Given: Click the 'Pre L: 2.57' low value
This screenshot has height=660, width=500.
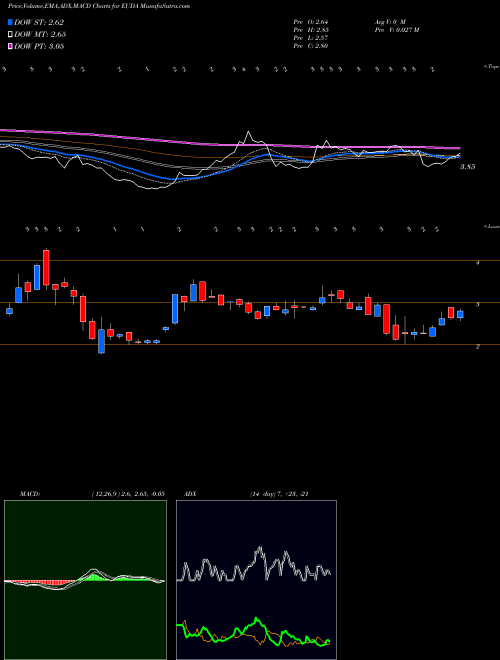Looking at the screenshot, I should [311, 38].
